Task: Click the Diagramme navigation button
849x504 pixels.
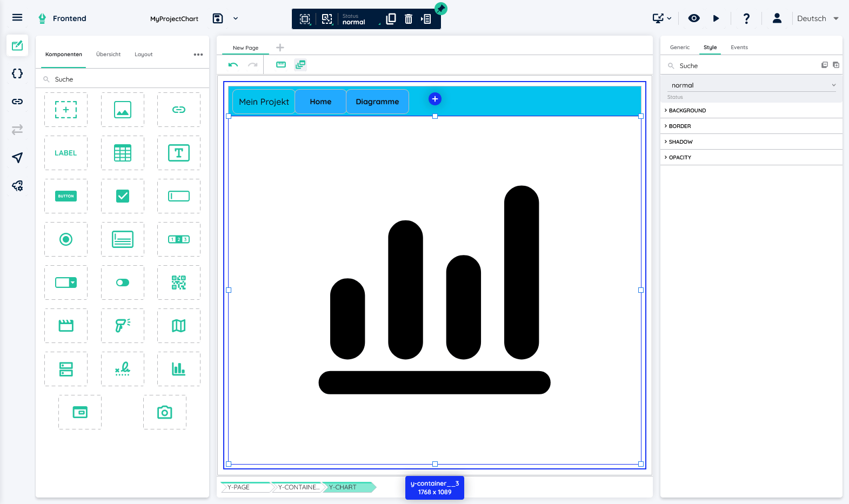Action: tap(377, 102)
